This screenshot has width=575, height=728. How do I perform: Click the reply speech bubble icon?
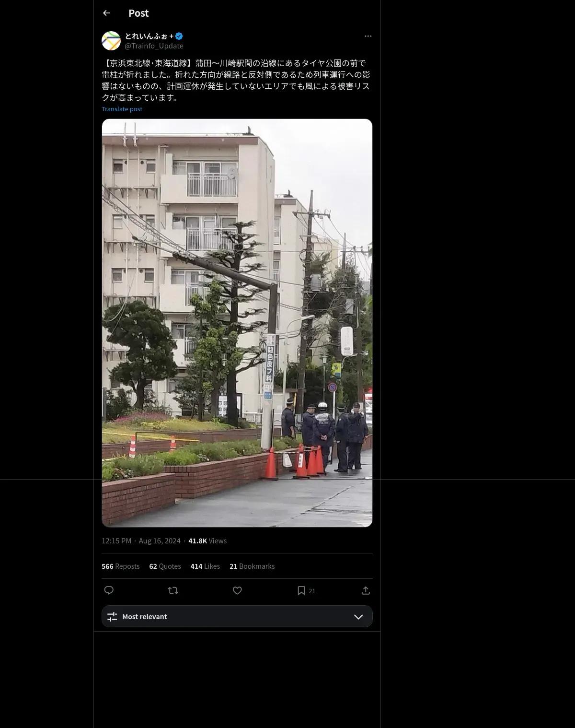pos(109,590)
